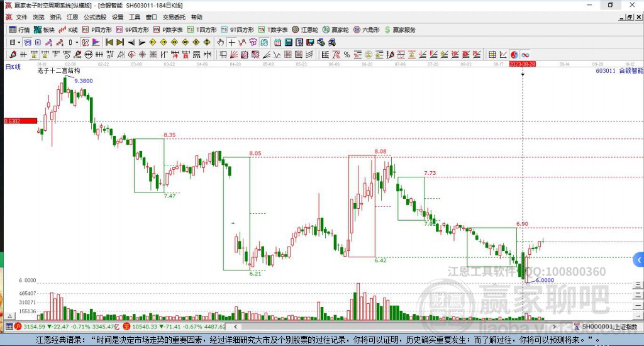
Task: Click the 8.35 resistance level label
Action: click(169, 135)
